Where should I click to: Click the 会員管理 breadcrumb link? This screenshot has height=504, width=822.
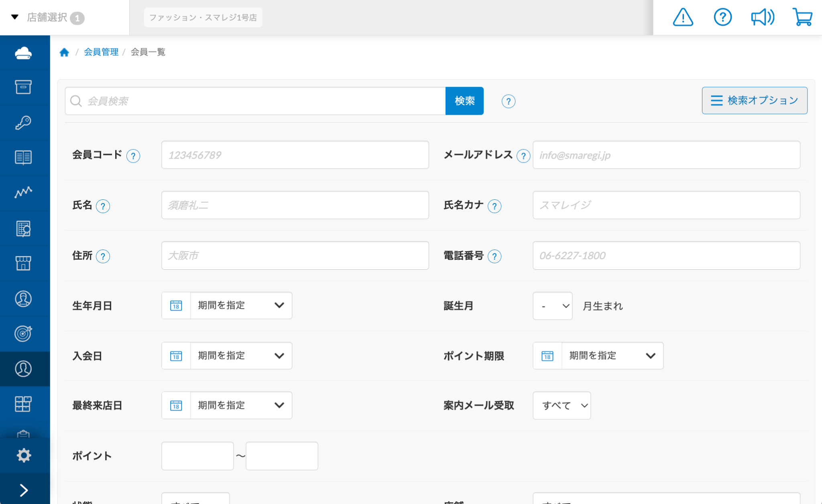(101, 52)
